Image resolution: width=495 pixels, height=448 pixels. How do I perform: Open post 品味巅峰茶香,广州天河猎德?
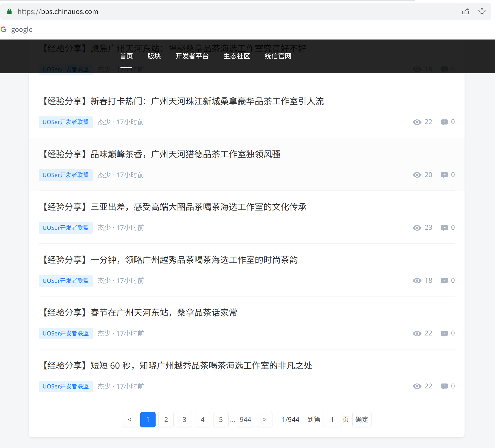point(160,154)
